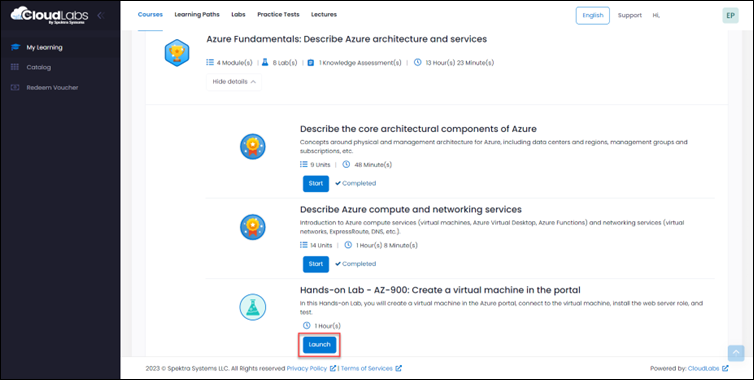The width and height of the screenshot is (754, 380).
Task: Collapse sidebar with double chevron icon
Action: pyautogui.click(x=101, y=15)
